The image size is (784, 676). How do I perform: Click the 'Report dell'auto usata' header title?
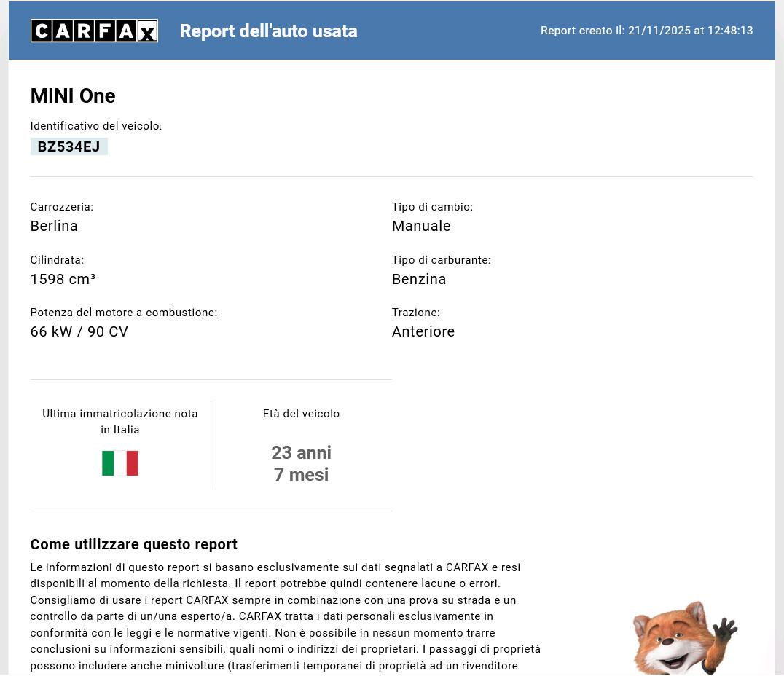268,31
